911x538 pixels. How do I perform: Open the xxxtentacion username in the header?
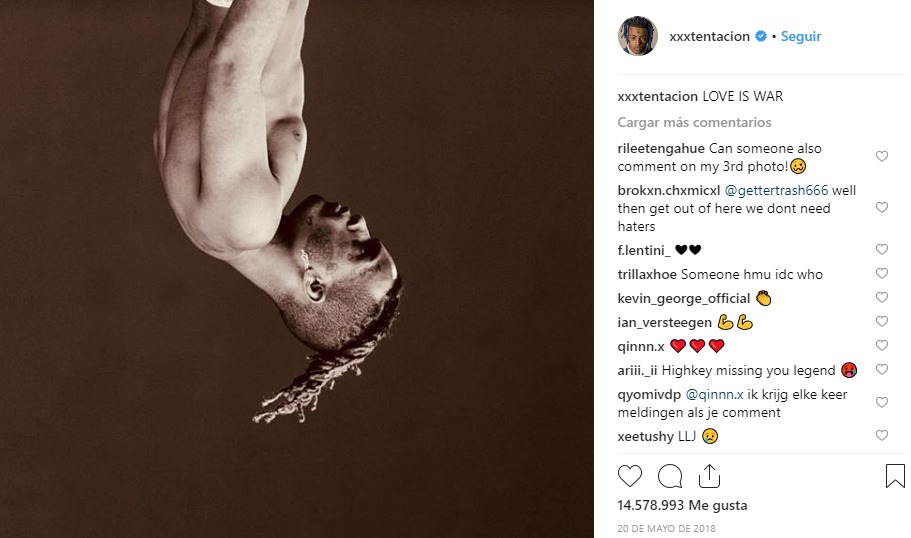click(x=709, y=36)
